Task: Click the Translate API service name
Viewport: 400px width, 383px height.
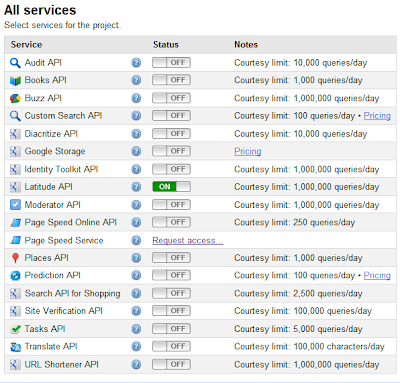Action: click(x=51, y=346)
